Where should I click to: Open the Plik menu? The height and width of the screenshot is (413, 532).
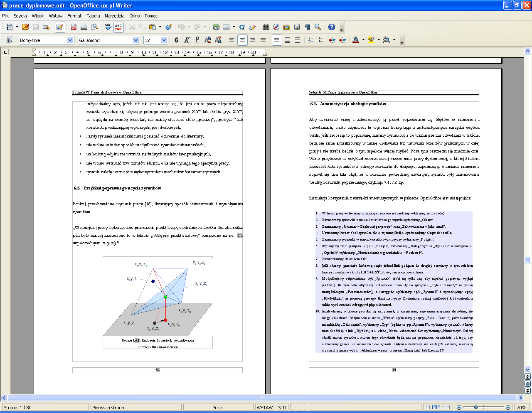coord(5,16)
